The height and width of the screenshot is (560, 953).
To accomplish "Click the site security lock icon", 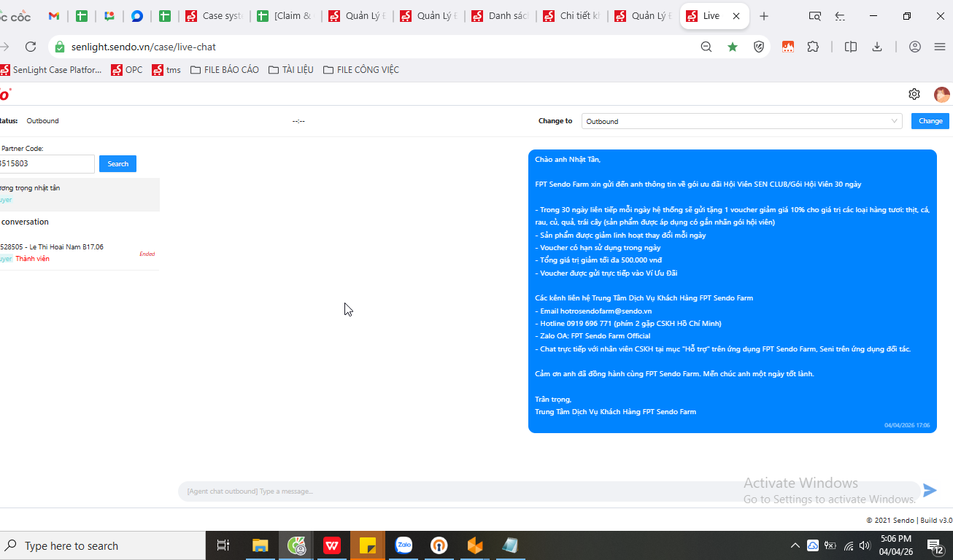I will point(60,47).
